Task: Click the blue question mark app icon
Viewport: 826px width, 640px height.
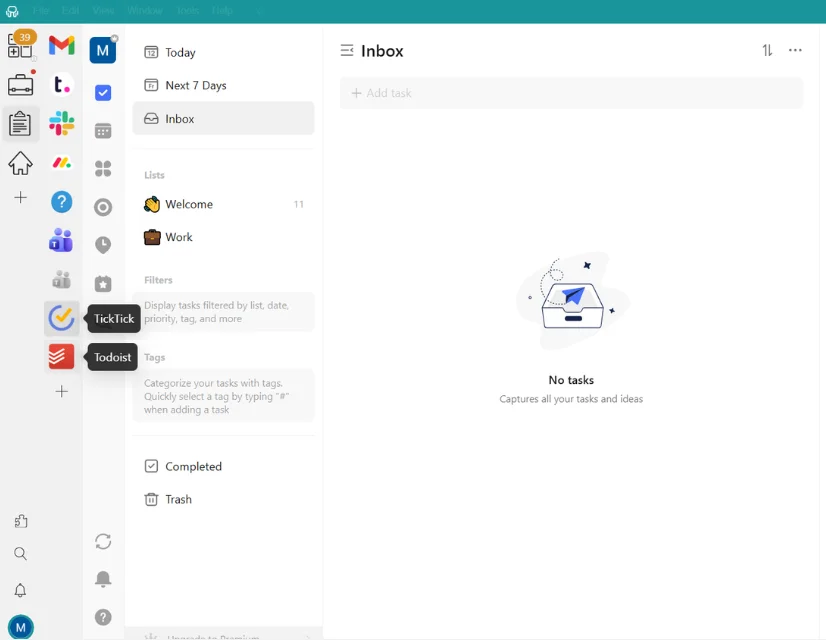Action: coord(62,202)
